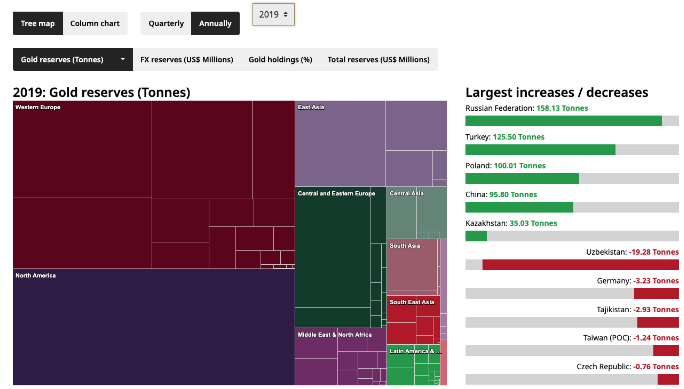Click Turkey 125.50 Tonnes label
684x389 pixels.
click(505, 137)
